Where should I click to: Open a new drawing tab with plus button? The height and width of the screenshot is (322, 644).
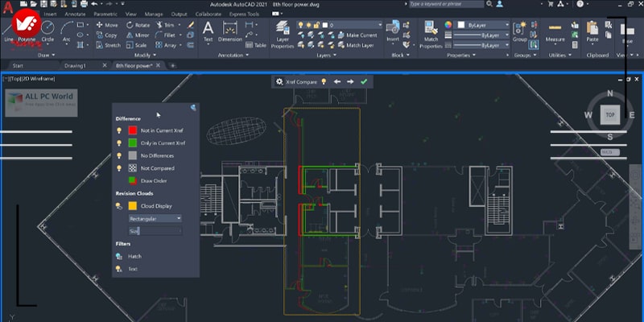173,65
